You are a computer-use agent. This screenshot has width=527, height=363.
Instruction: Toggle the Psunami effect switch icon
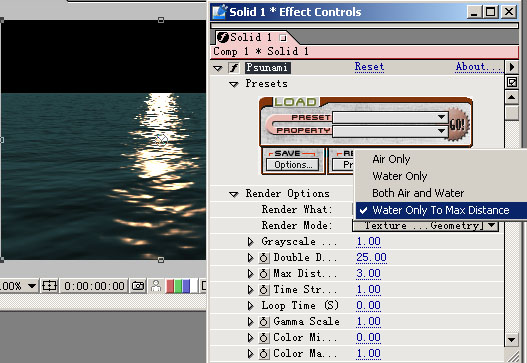tap(234, 68)
